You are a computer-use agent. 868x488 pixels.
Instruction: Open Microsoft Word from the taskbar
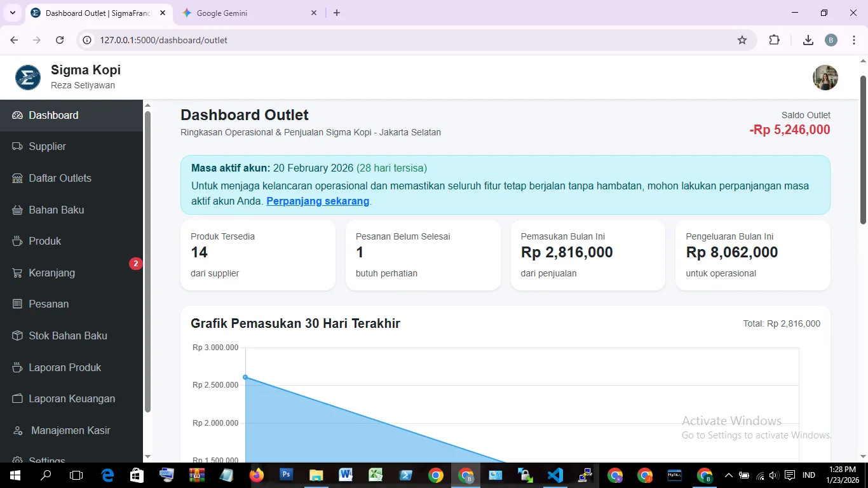(346, 475)
